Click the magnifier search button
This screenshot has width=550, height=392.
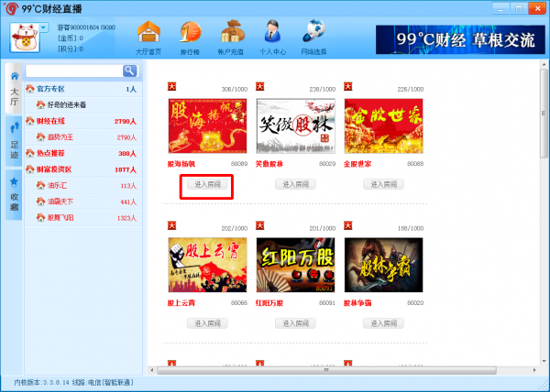point(130,71)
